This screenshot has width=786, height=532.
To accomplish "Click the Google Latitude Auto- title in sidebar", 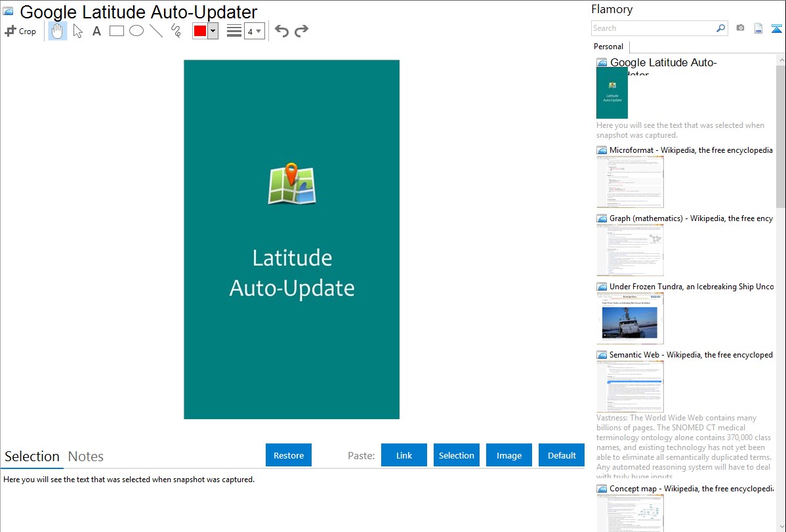I will click(x=663, y=63).
